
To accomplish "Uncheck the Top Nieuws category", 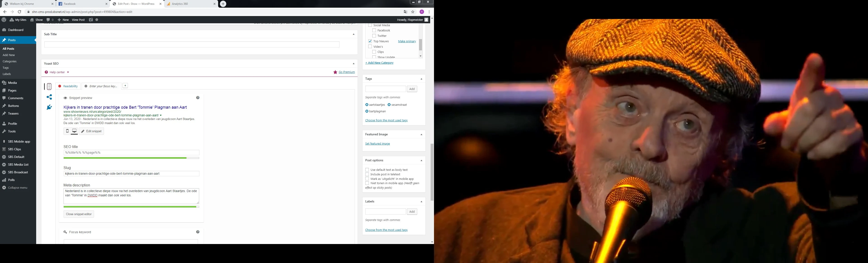I will [370, 41].
